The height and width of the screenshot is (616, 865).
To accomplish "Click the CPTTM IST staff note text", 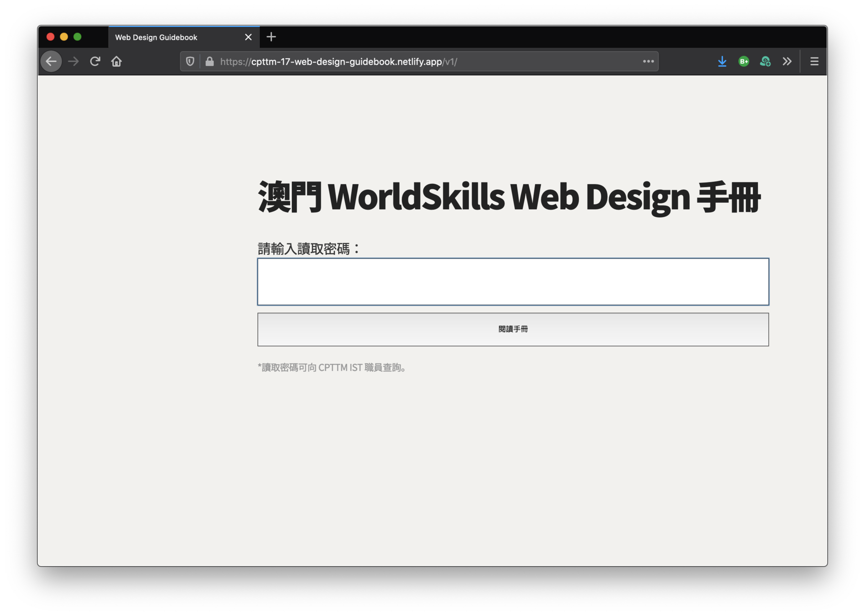I will (x=332, y=367).
